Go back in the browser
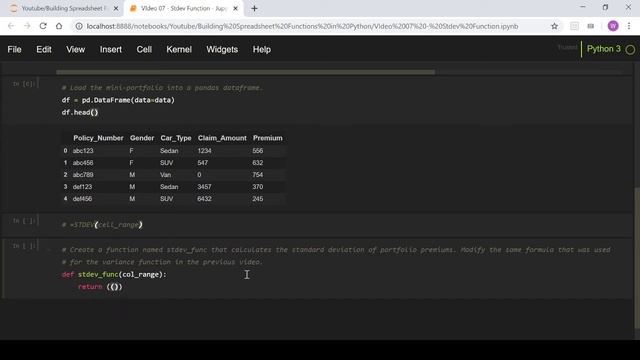 pos(11,26)
